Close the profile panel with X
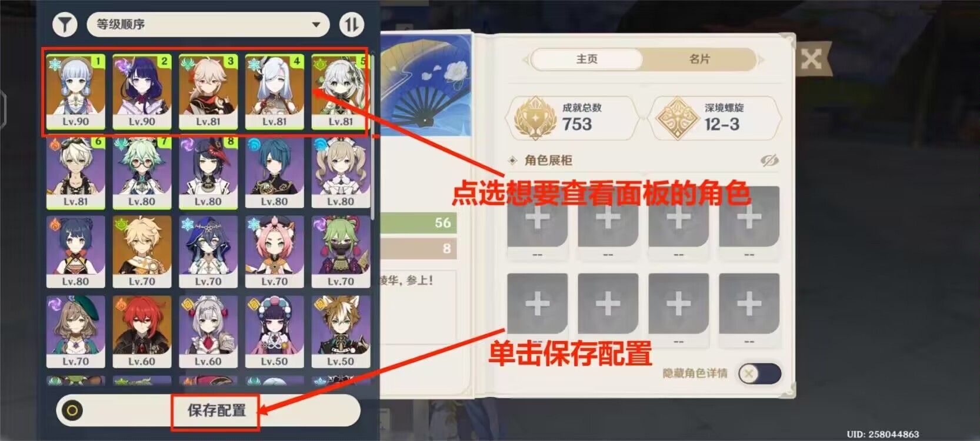The width and height of the screenshot is (980, 441). point(811,59)
